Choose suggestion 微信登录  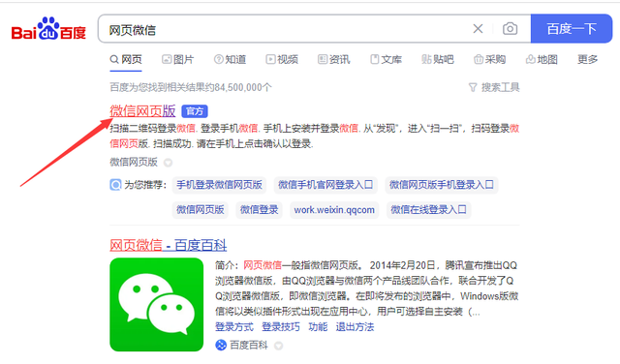click(x=259, y=209)
